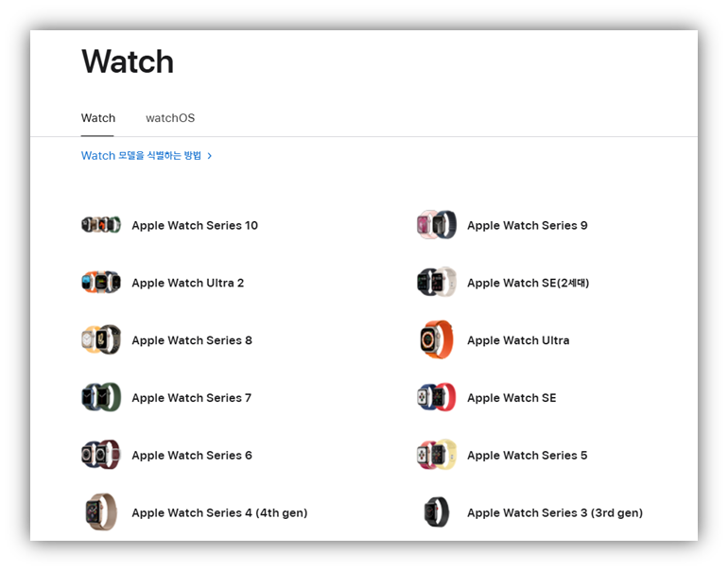Open the Apple Watch Series 10 text link
The image size is (728, 571).
pos(195,226)
